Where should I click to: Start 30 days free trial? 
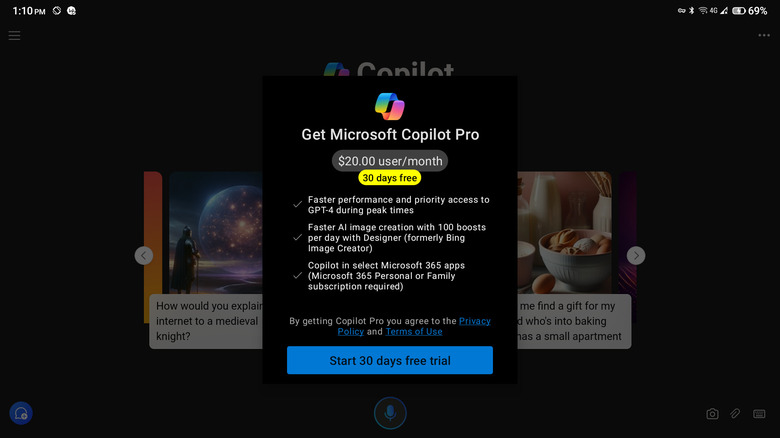[390, 360]
